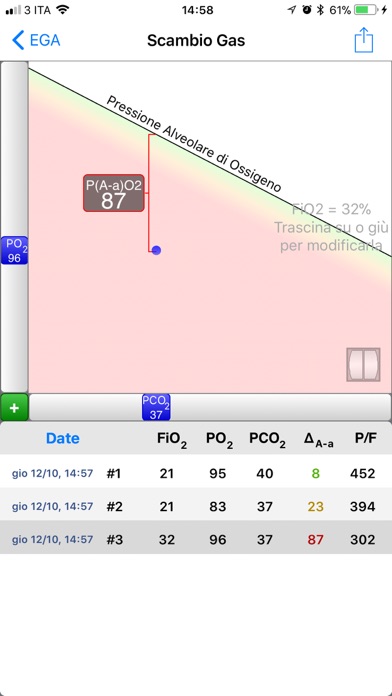Tap the Scambio Gas title
Viewport: 392px width, 696px height.
pos(196,41)
